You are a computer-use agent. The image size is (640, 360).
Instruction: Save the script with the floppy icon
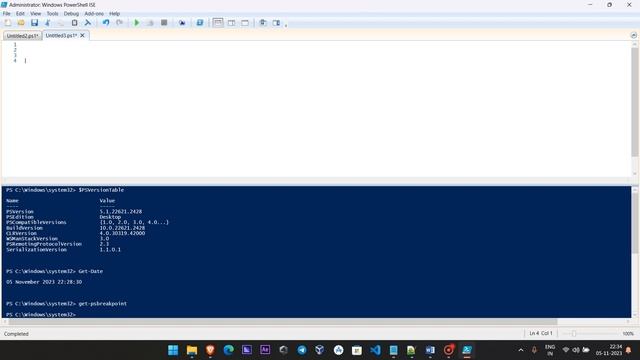[x=34, y=23]
